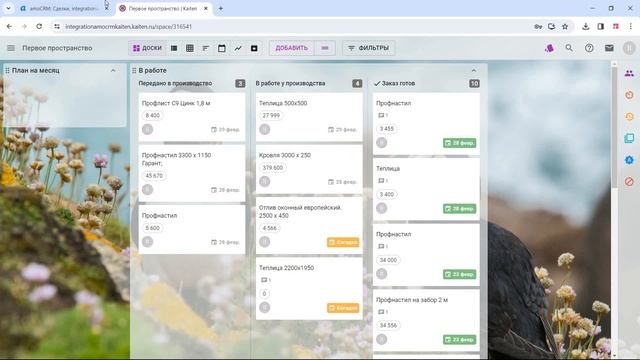Click the comment icon on Профнастил на забор 2 м card

(x=381, y=312)
